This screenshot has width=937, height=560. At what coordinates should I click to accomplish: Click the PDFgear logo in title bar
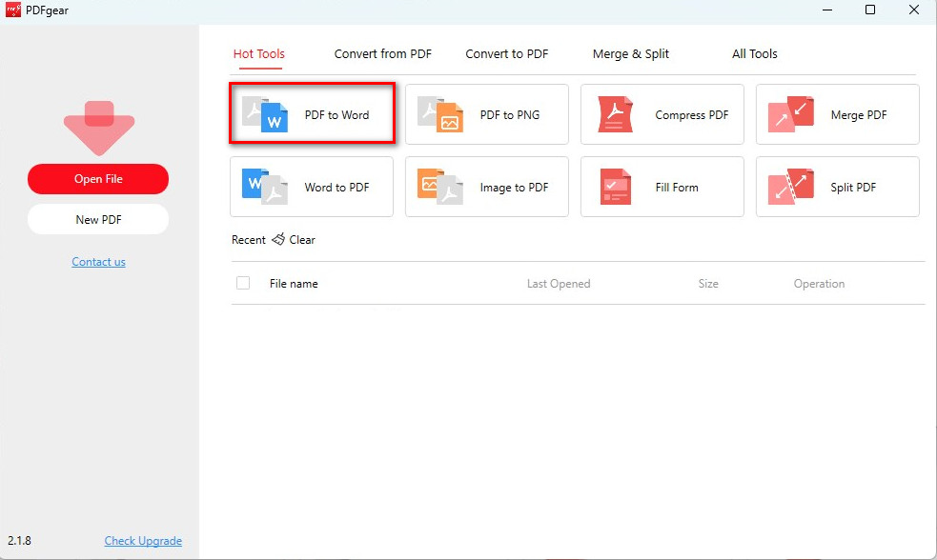click(x=12, y=10)
